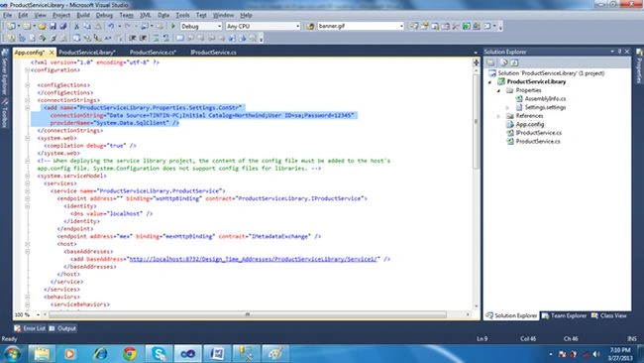Screen dimensions: 644x363
Task: Open Skype from the taskbar
Action: (x=159, y=353)
